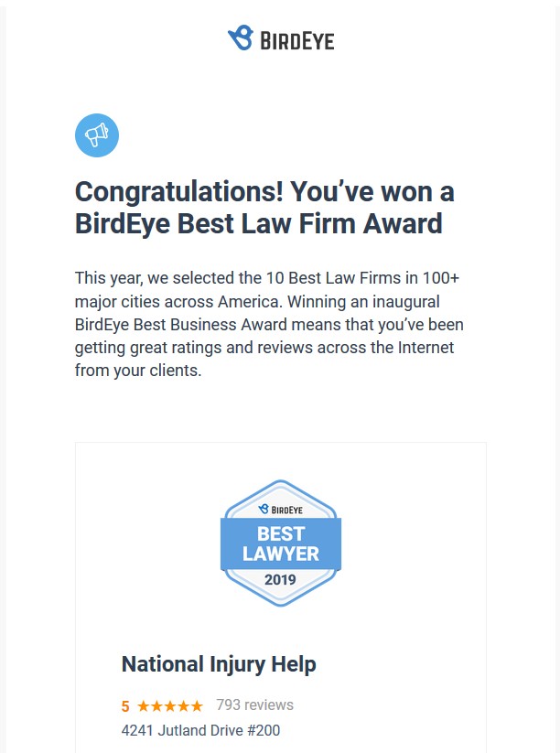Click the fifth orange rating star
This screenshot has height=753, width=560.
click(197, 706)
